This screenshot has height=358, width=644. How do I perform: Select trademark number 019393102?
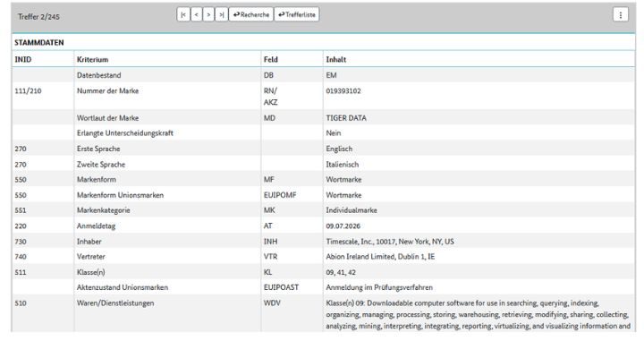pyautogui.click(x=343, y=90)
